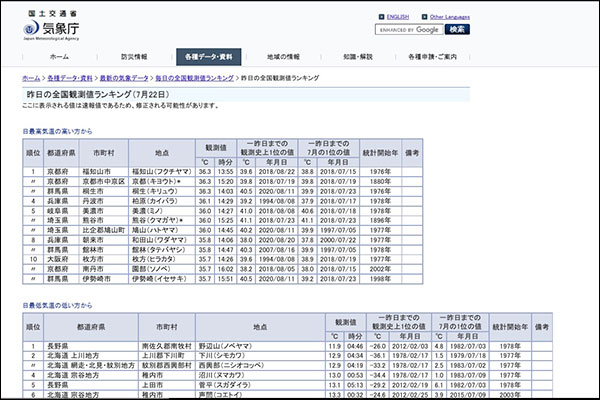Open 毎日の全国観測値ランキング breadcrumb link
Image resolution: width=600 pixels, height=400 pixels.
click(x=194, y=77)
